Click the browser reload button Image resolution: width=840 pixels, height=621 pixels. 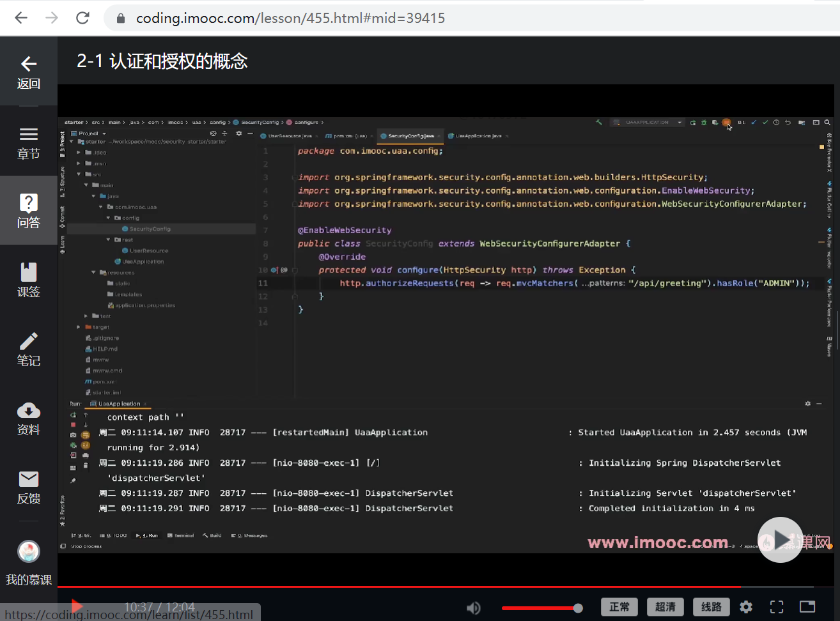pyautogui.click(x=82, y=18)
